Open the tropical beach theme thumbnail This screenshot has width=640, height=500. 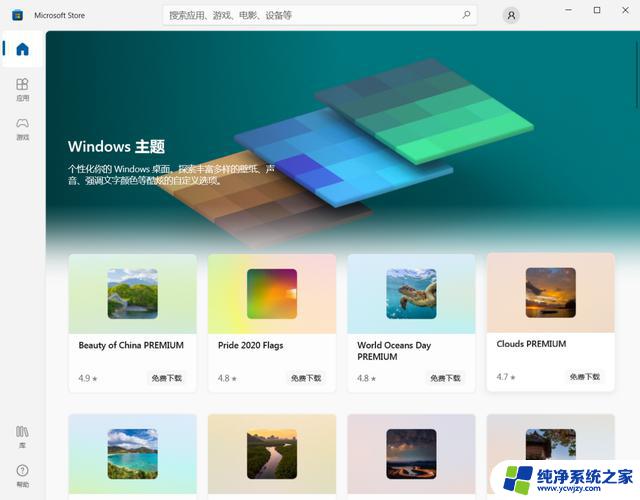[133, 454]
